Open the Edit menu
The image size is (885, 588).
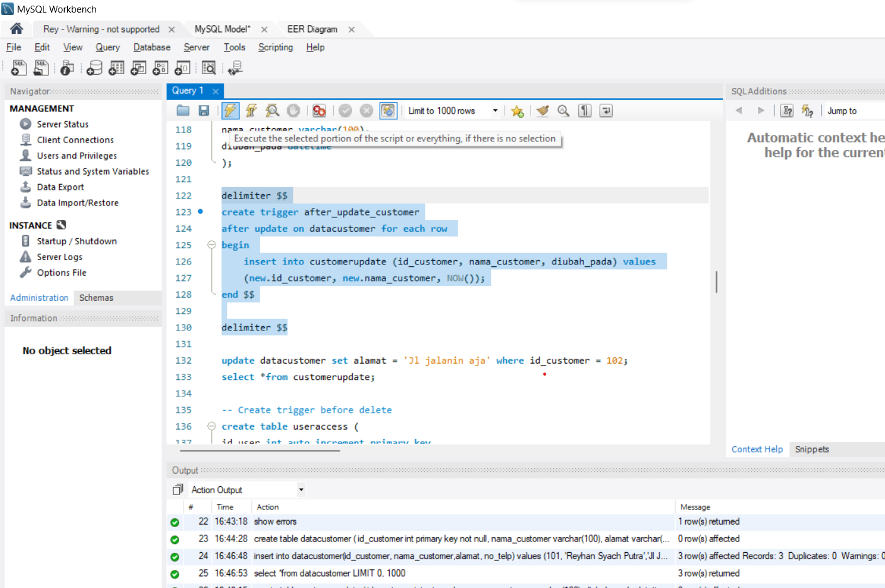42,47
